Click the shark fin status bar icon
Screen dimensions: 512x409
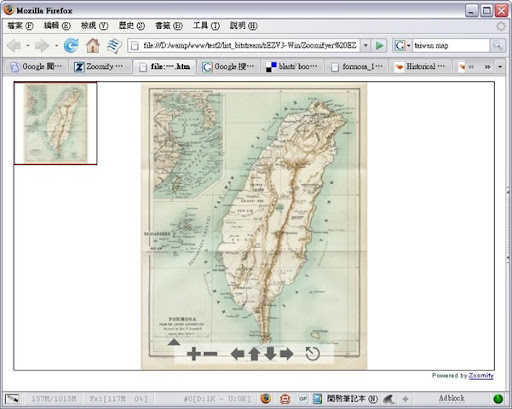pos(389,399)
